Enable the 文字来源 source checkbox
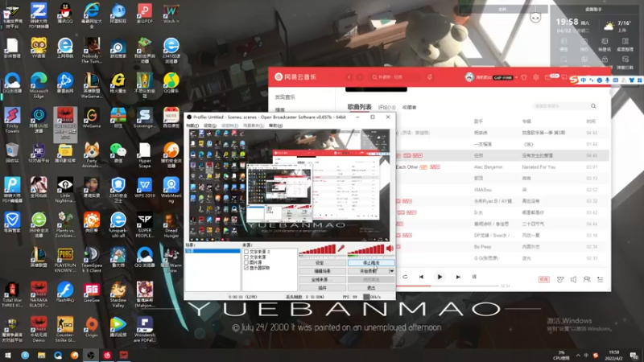This screenshot has width=644, height=362. click(246, 257)
